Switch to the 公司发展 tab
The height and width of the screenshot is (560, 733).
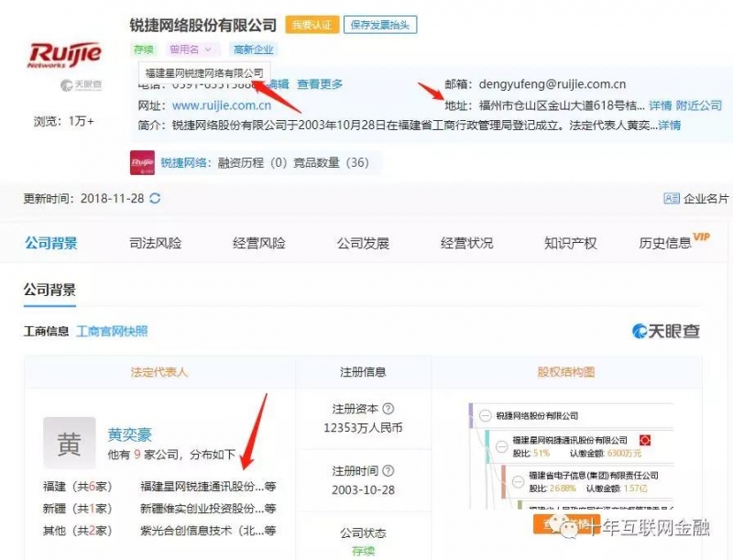click(x=363, y=243)
